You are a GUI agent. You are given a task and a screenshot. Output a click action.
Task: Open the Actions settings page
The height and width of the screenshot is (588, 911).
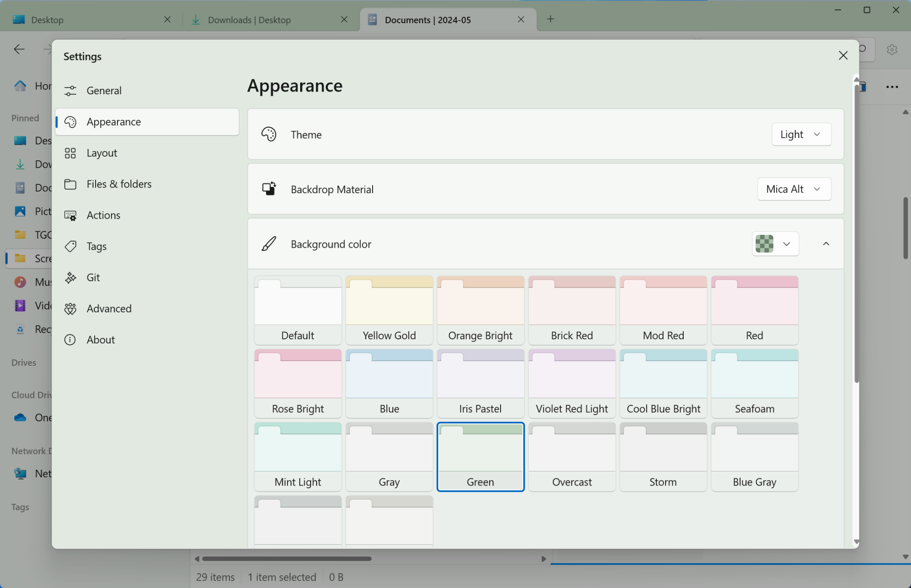[x=147, y=215]
